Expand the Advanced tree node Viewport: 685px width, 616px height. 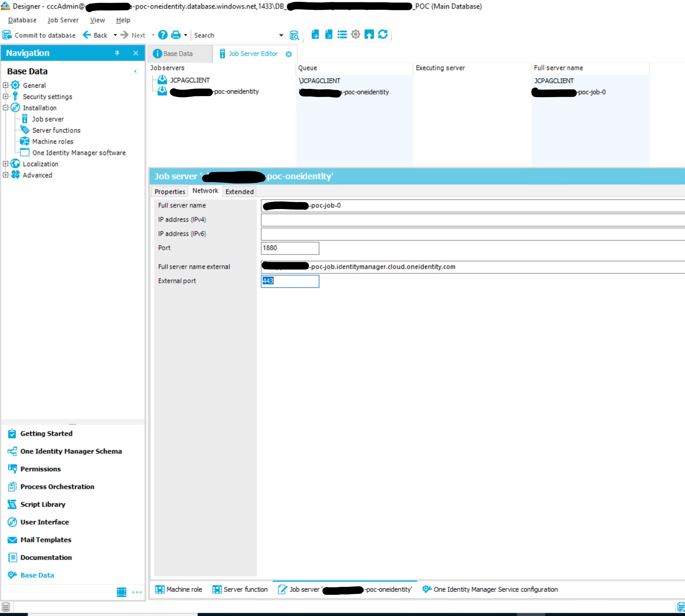pos(5,175)
